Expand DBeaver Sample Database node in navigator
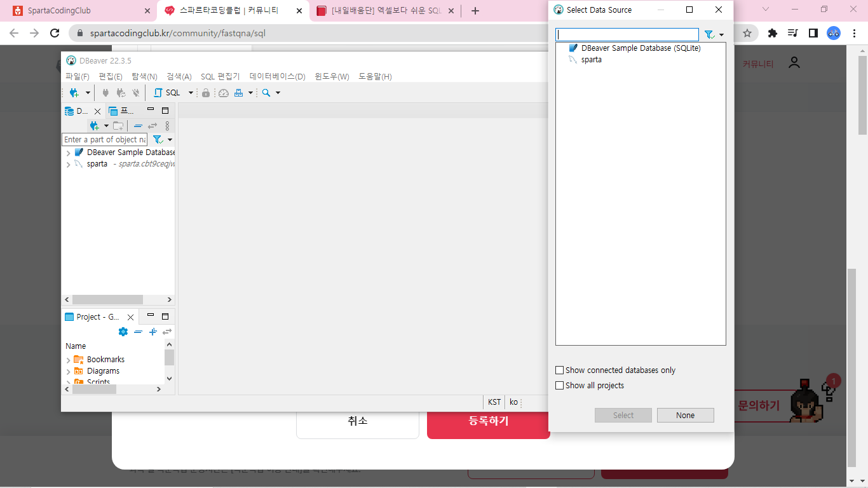Image resolution: width=868 pixels, height=488 pixels. pyautogui.click(x=69, y=153)
